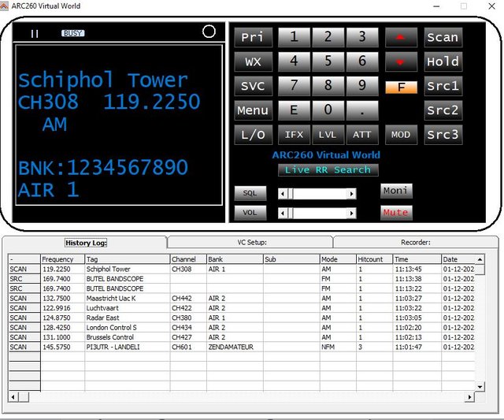This screenshot has width=504, height=420.
Task: Select the Src1 search key
Action: (x=443, y=86)
